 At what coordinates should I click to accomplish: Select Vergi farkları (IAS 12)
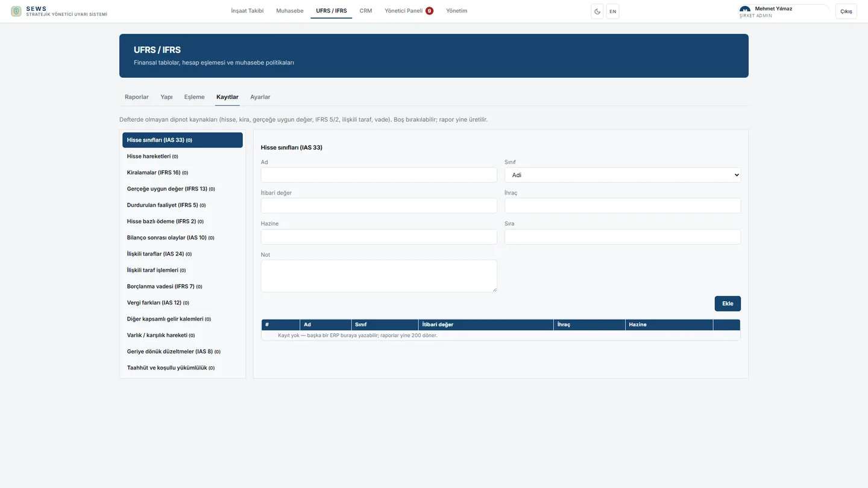coord(183,303)
